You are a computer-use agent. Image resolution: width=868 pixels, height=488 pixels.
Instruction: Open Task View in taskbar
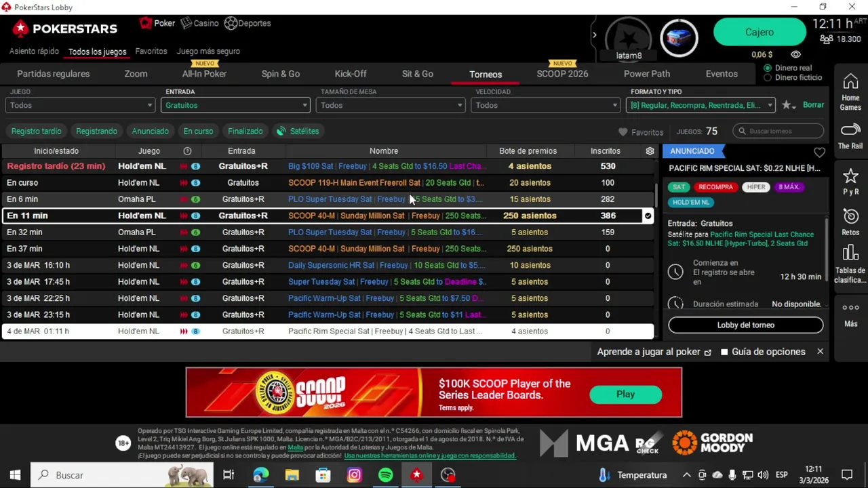tap(229, 475)
